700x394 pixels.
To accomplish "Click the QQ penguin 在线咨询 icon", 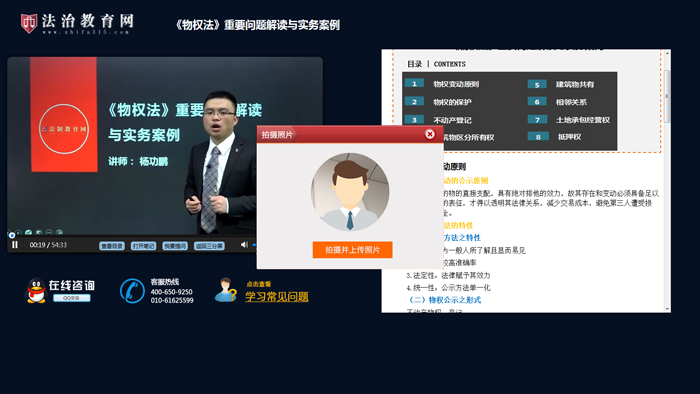I will tap(36, 290).
